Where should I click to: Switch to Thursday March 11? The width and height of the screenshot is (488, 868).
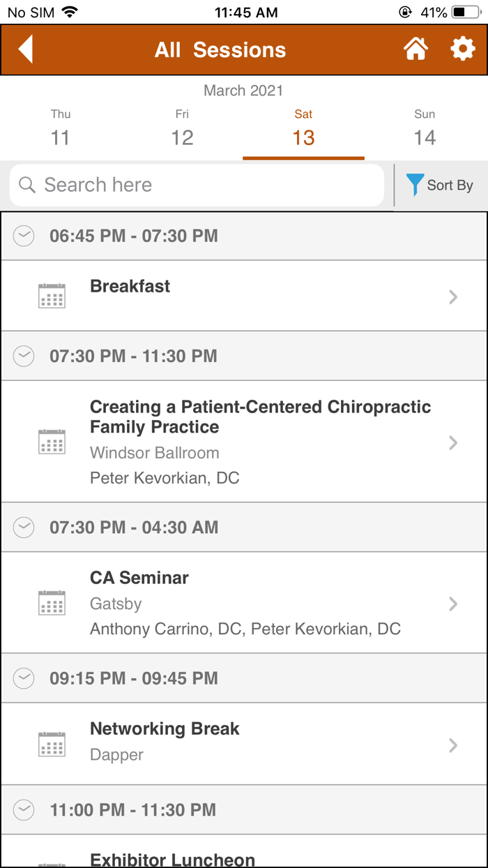60,128
